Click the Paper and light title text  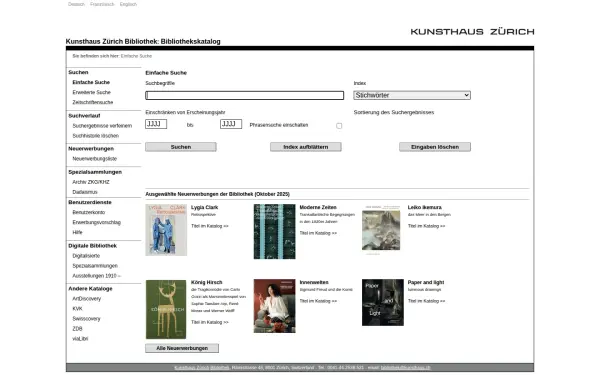426,282
